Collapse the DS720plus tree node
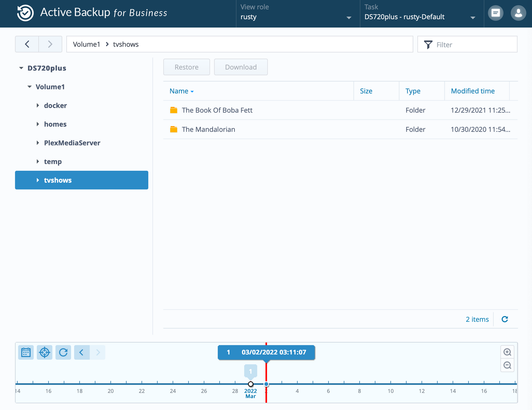Viewport: 532px width, 410px height. [x=21, y=68]
